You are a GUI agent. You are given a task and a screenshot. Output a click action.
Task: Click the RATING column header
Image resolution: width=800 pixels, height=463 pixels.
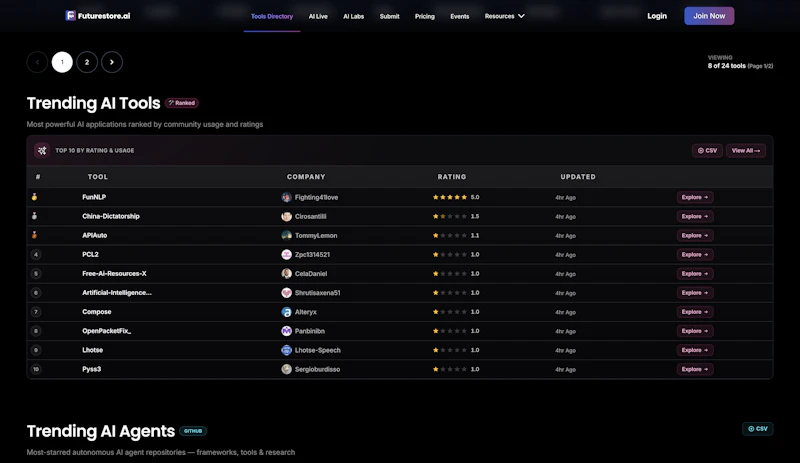point(452,177)
